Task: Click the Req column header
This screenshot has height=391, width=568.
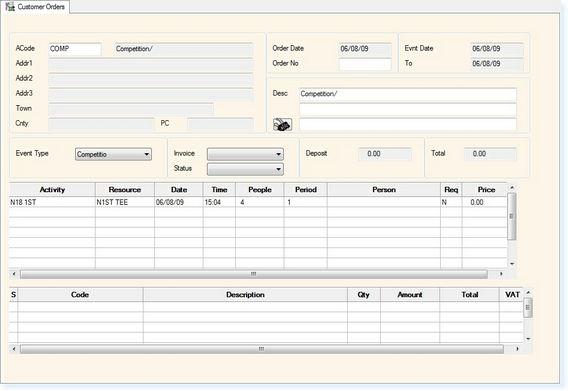Action: 451,190
